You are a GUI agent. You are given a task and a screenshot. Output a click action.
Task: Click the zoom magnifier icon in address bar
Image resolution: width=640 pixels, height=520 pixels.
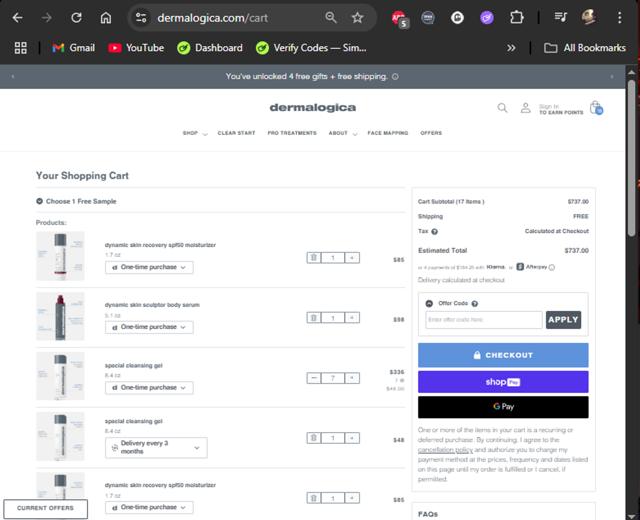tap(331, 18)
